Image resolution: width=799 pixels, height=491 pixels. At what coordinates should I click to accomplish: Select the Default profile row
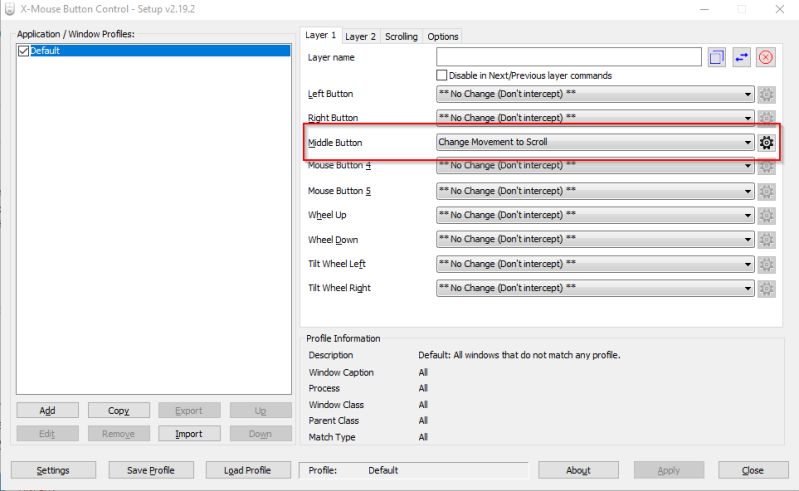(153, 51)
